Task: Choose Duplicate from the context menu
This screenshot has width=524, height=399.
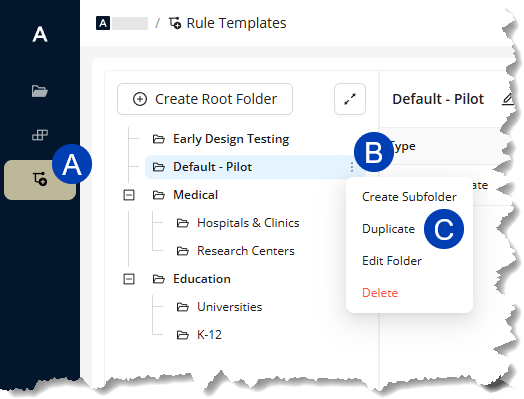Action: [388, 229]
